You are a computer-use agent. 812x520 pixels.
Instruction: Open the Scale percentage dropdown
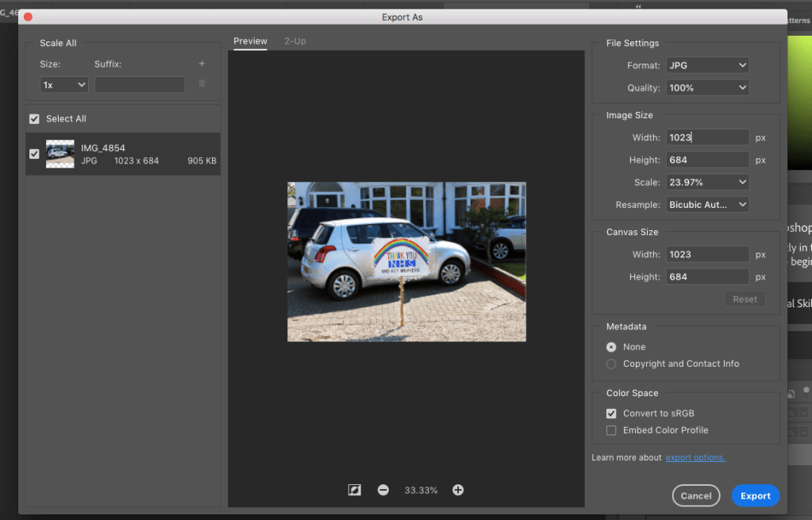(x=707, y=182)
